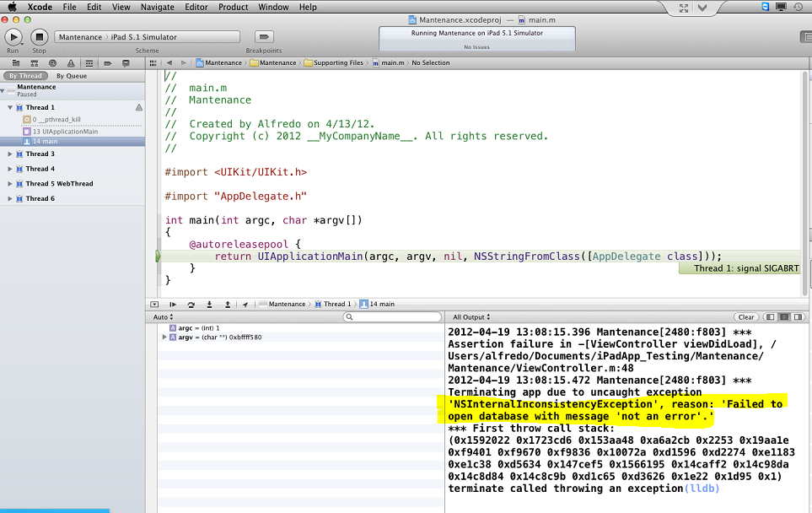Click the argc variable row
Screen dimensions: 812x513
(x=300, y=328)
